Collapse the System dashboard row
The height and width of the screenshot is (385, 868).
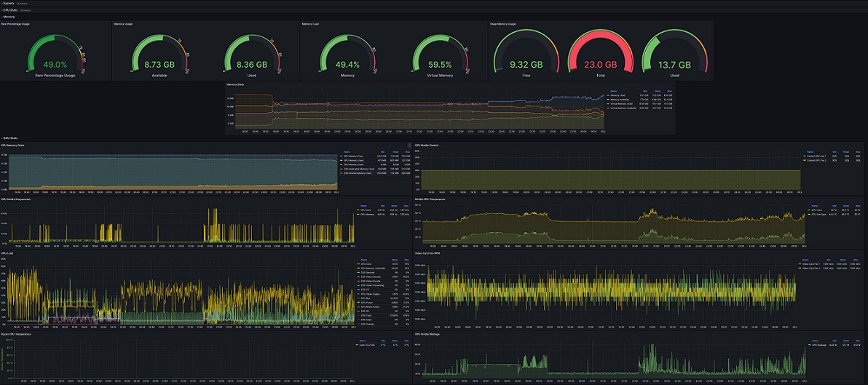click(x=8, y=3)
